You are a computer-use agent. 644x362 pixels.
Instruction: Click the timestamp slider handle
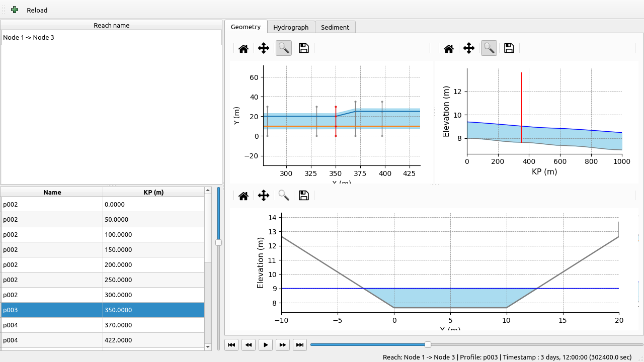tap(428, 344)
